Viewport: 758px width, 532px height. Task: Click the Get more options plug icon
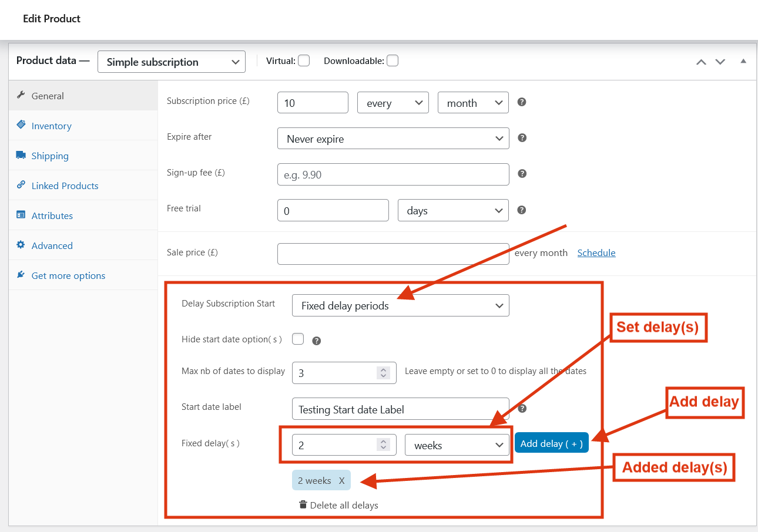(21, 275)
